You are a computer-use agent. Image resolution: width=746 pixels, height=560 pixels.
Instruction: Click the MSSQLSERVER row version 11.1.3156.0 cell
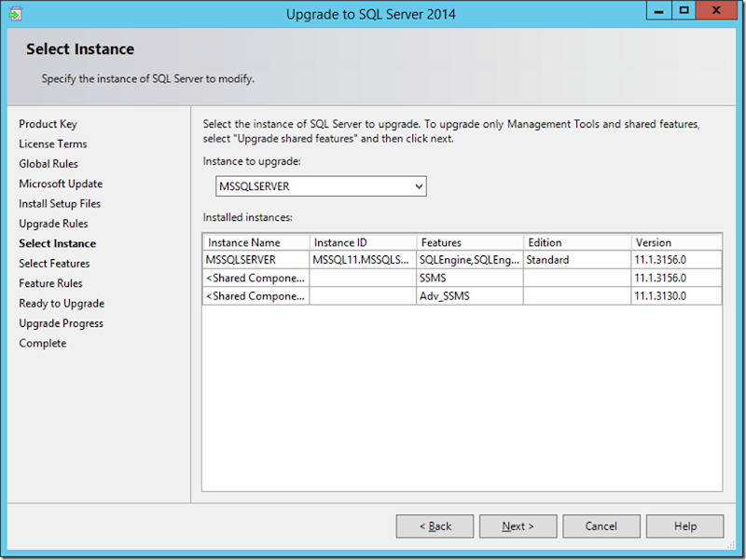click(x=677, y=260)
